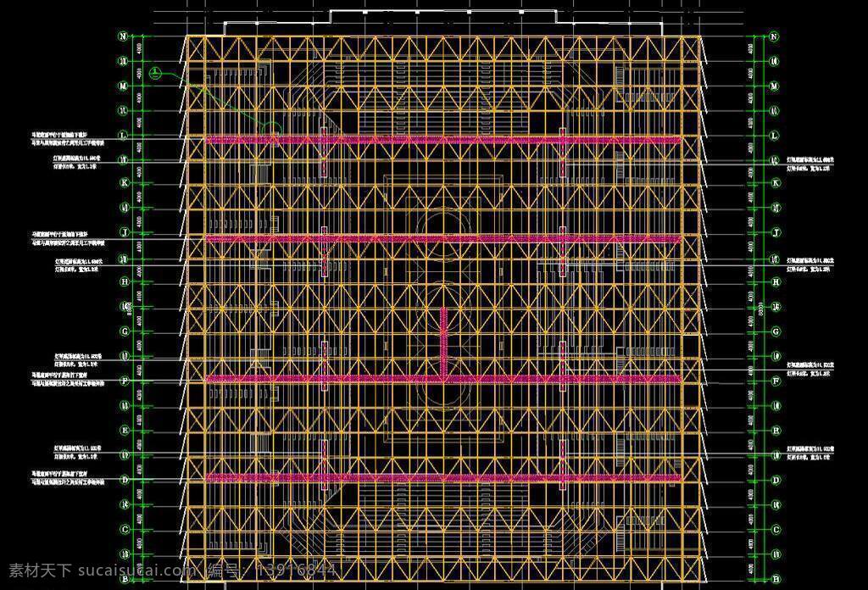Viewport: 868px width, 590px height.
Task: Pick axis bubble E on the left side
Action: pyautogui.click(x=125, y=430)
